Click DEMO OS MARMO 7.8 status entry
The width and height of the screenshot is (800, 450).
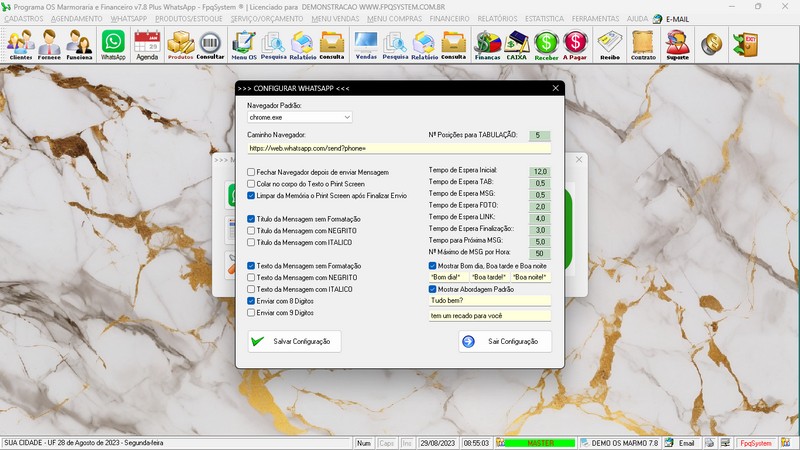click(x=620, y=443)
